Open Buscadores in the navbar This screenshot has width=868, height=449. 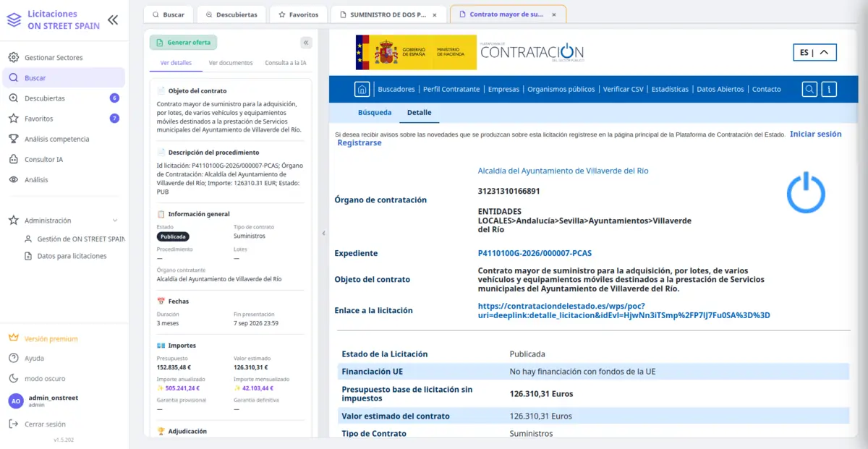point(396,89)
